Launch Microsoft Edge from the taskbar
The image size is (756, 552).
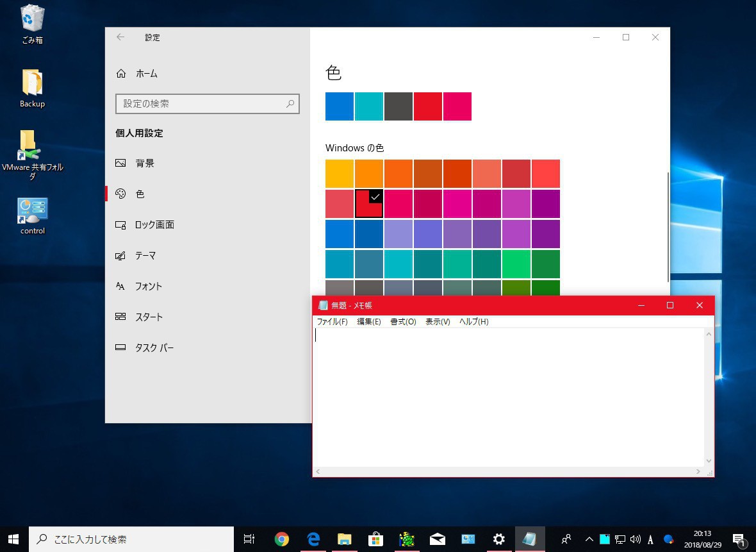pyautogui.click(x=313, y=539)
